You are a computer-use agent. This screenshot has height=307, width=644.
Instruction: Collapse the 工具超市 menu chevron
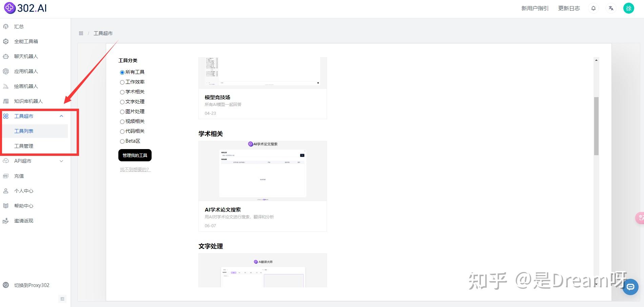61,116
